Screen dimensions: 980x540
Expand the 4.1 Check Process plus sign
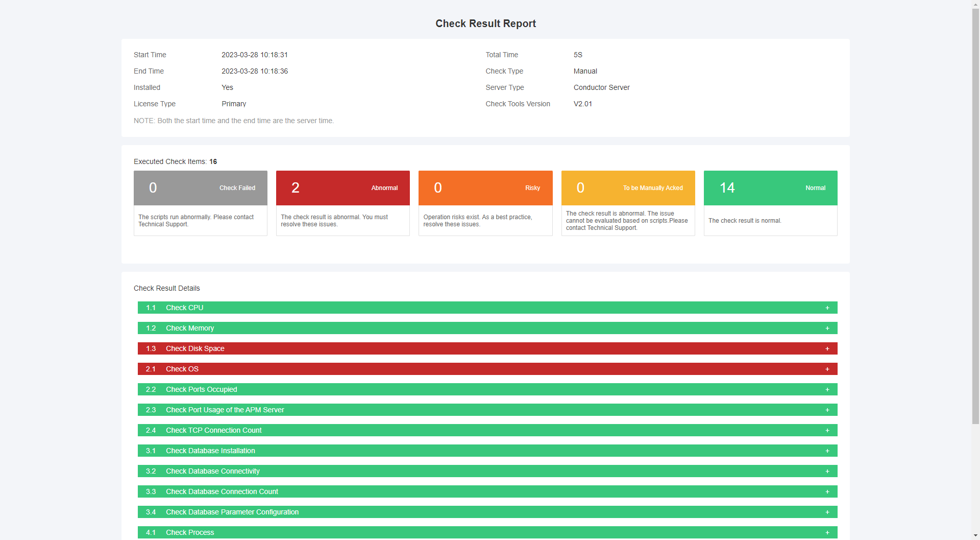827,532
